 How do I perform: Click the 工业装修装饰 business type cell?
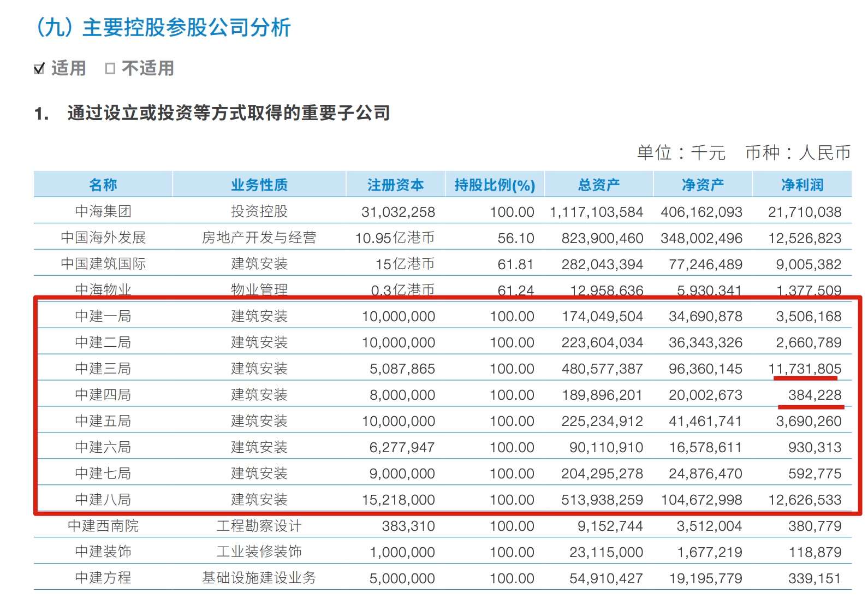point(259,552)
